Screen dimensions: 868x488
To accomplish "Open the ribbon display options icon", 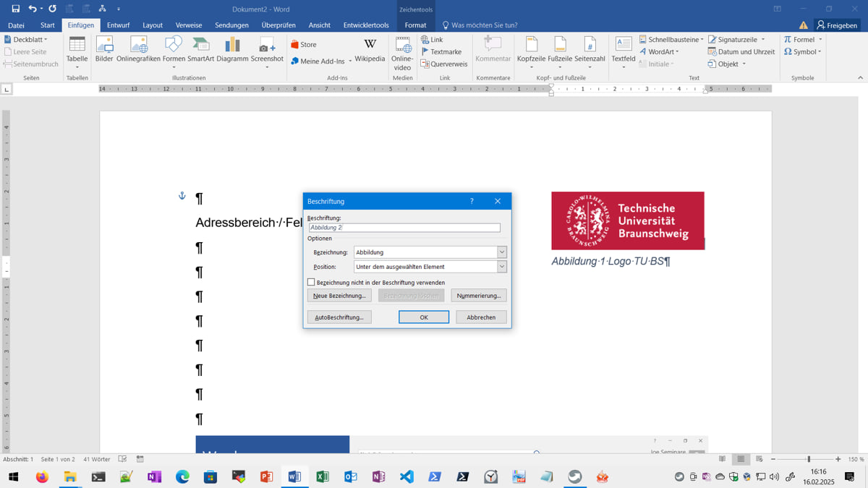I will [778, 9].
